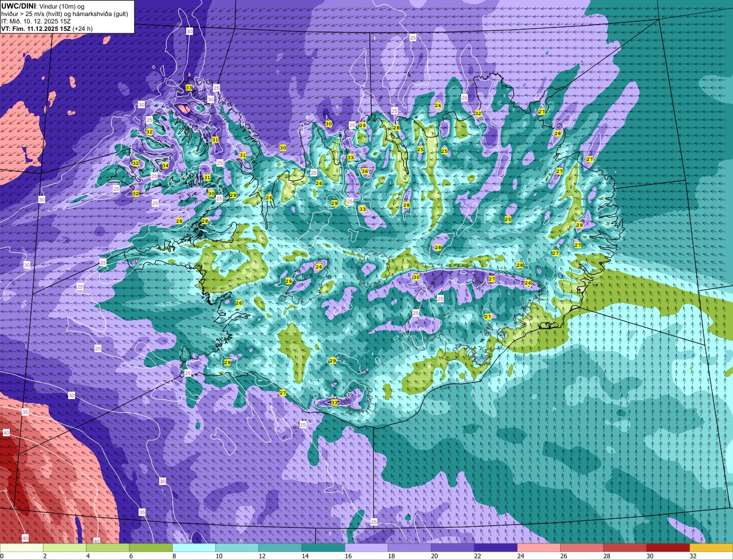Click the legend scale number 8
The image size is (733, 560).
point(173,556)
